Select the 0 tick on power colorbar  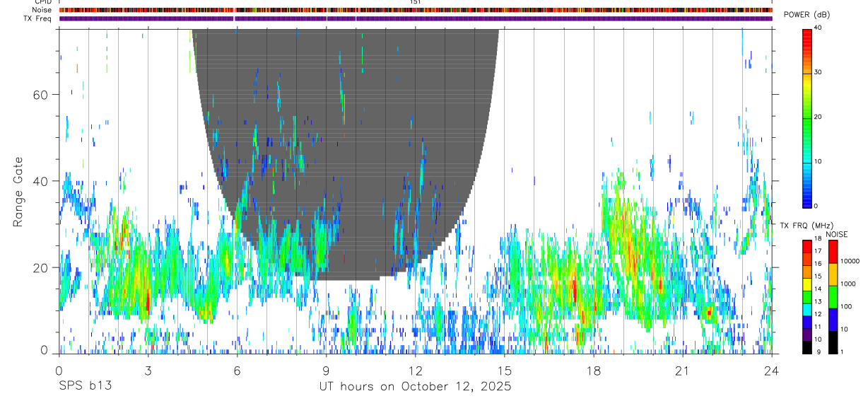coord(816,206)
